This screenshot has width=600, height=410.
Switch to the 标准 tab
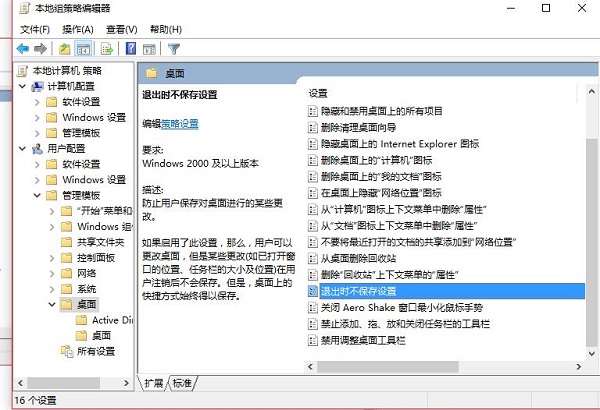182,383
